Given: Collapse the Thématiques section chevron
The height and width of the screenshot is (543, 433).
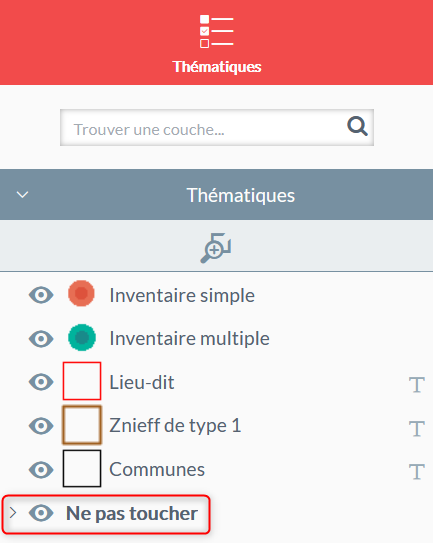Looking at the screenshot, I should click(23, 195).
